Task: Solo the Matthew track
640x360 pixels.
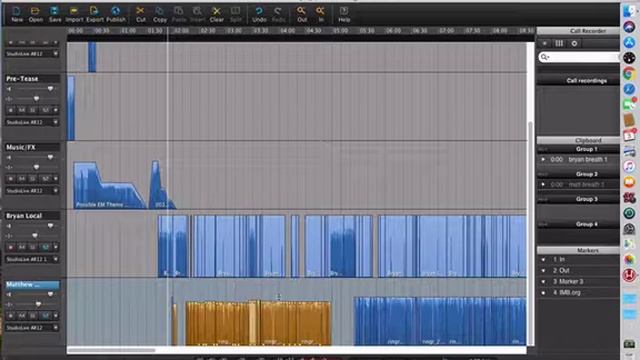Action: 33,316
